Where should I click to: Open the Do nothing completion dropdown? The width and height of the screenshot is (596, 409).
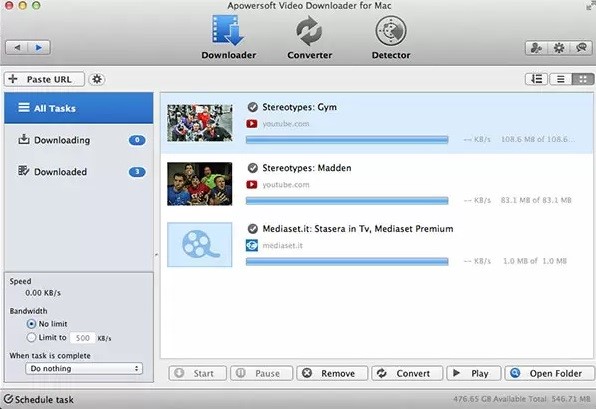pos(84,368)
